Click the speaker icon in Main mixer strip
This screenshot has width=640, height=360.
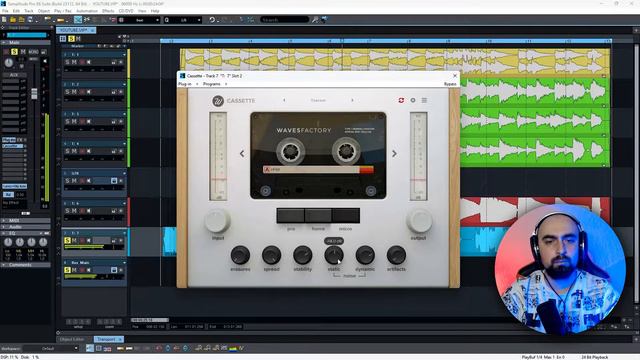[x=44, y=61]
